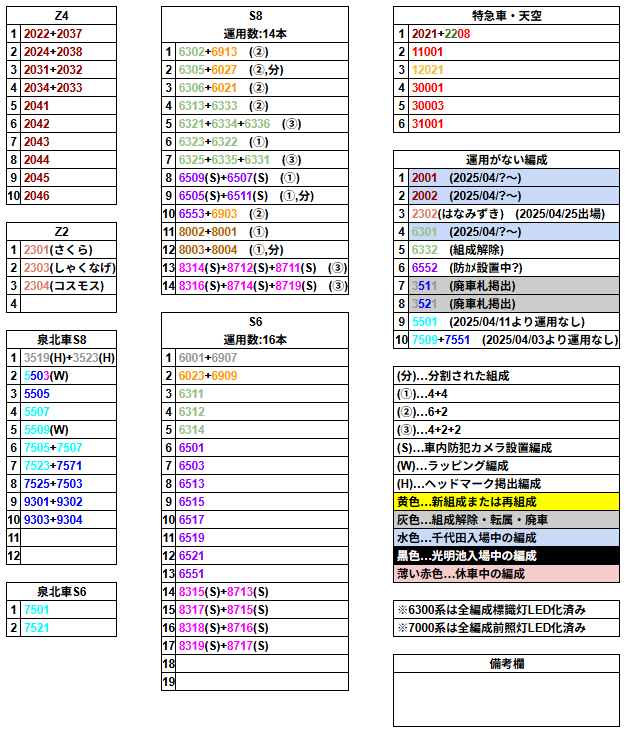Click the 2304(コスモス) entry
This screenshot has width=626, height=732.
click(68, 286)
